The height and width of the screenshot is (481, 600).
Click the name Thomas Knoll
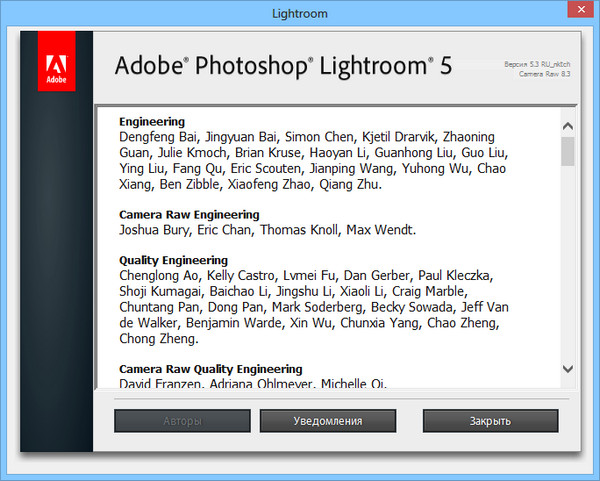coord(299,230)
